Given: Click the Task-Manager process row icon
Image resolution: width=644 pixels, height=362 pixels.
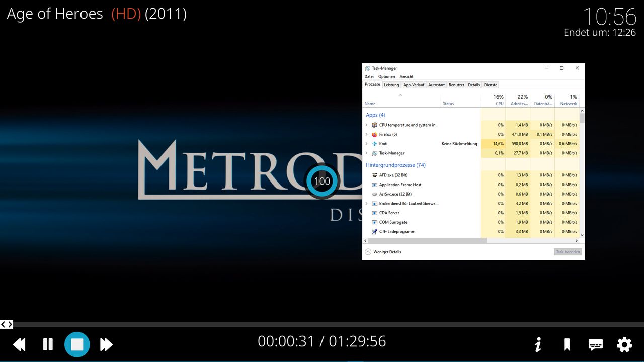Looking at the screenshot, I should (374, 153).
